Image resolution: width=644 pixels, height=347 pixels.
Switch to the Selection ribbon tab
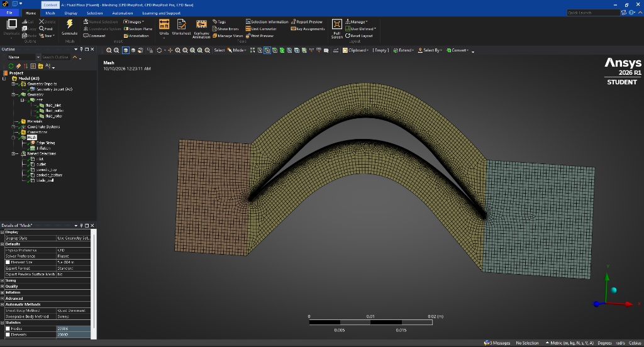click(94, 13)
